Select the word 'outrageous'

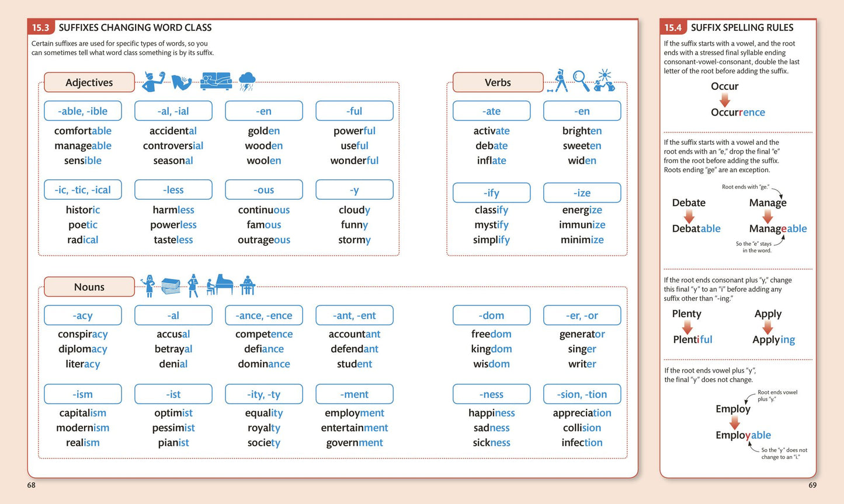pos(264,240)
